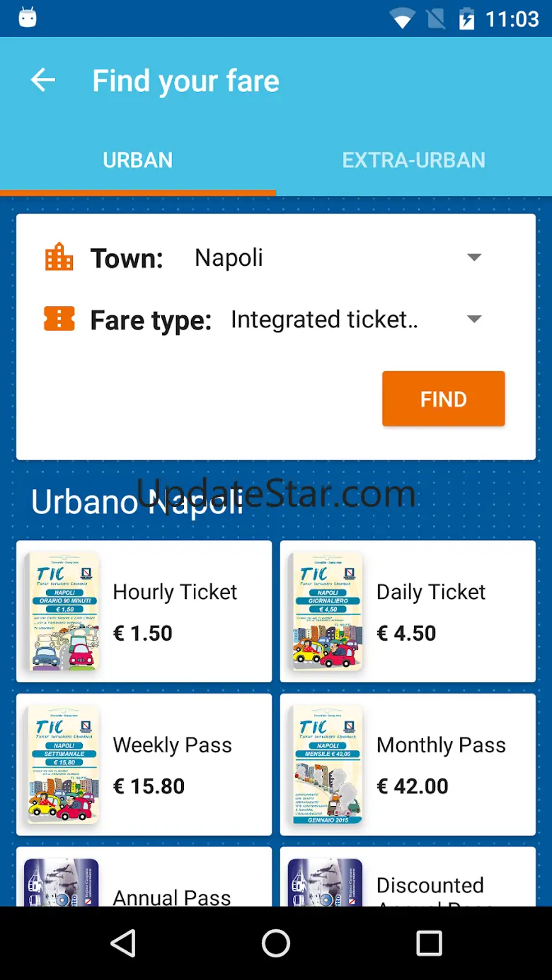Expand the Town dropdown arrow
552x980 pixels.
tap(474, 257)
